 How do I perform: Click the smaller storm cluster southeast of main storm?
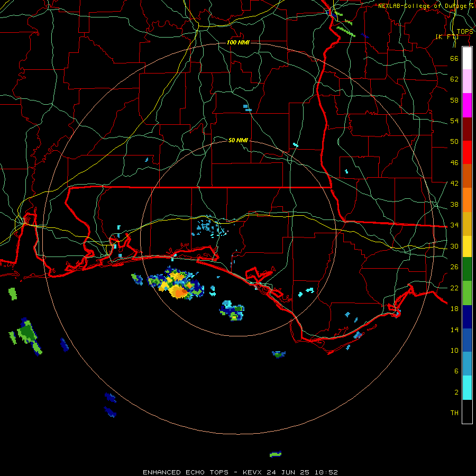(x=232, y=310)
